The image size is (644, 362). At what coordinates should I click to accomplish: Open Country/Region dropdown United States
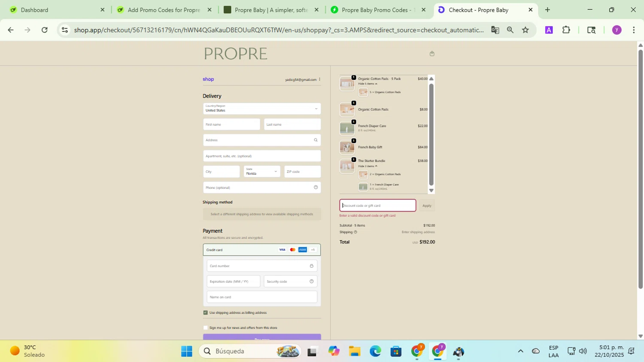pos(262,109)
